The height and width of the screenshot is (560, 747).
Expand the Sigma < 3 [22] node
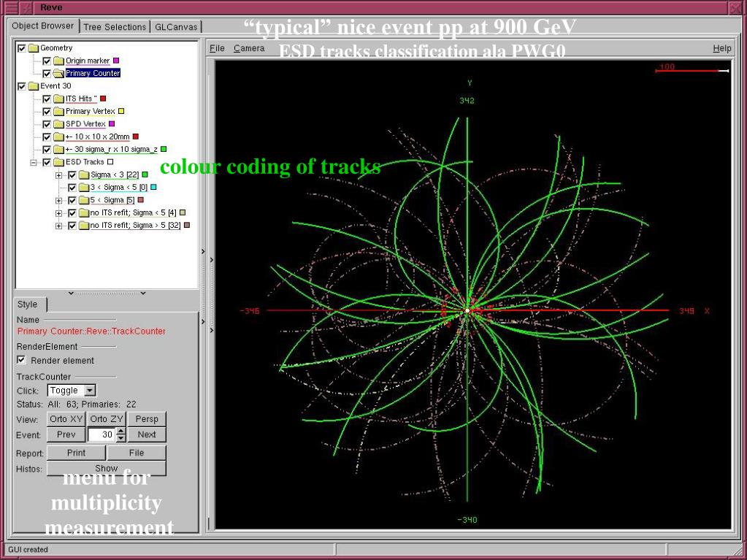[58, 174]
